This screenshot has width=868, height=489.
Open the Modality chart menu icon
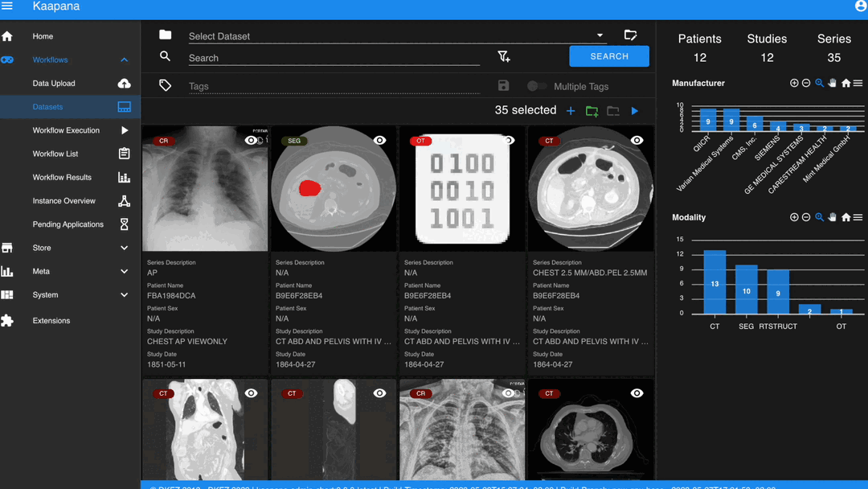pos(858,217)
